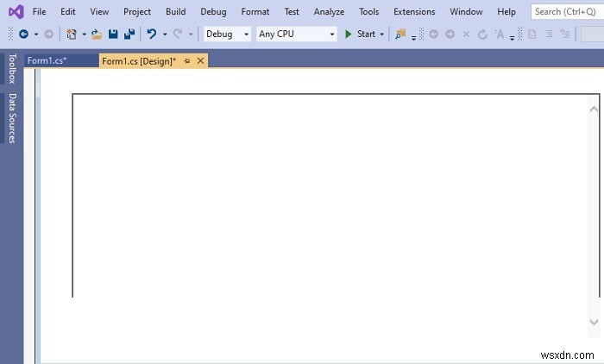Open the Help menu
This screenshot has height=364, width=604.
point(506,12)
